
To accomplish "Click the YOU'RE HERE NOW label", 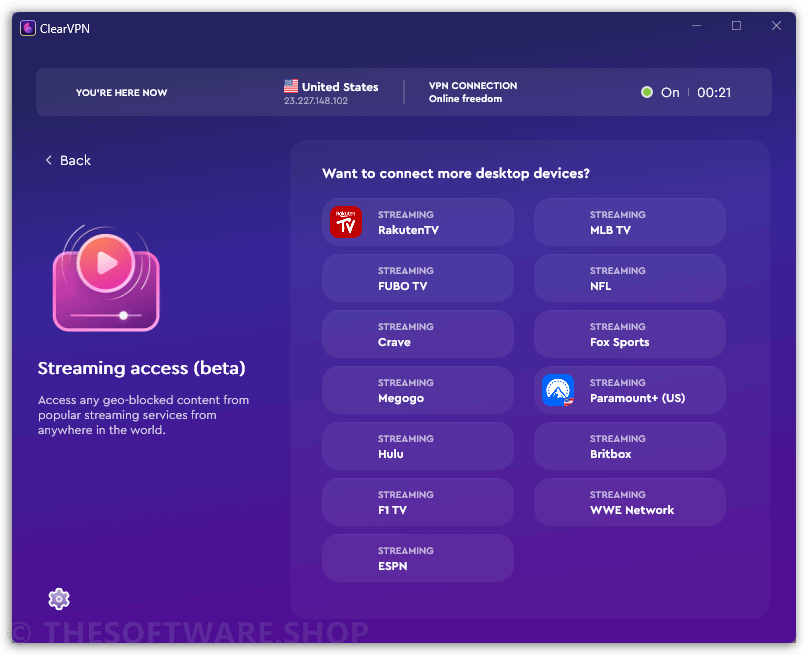I will (x=122, y=93).
